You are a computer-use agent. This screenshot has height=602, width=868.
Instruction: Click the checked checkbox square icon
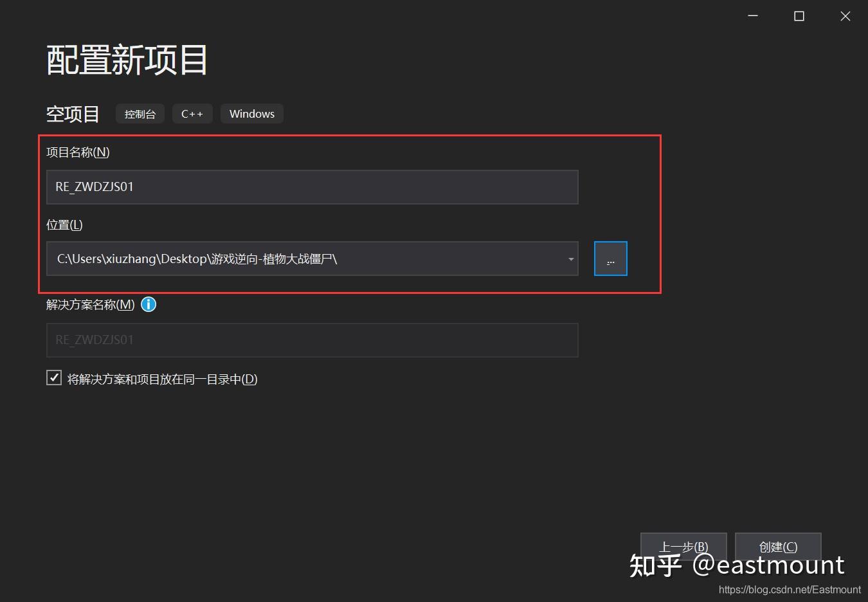(53, 378)
